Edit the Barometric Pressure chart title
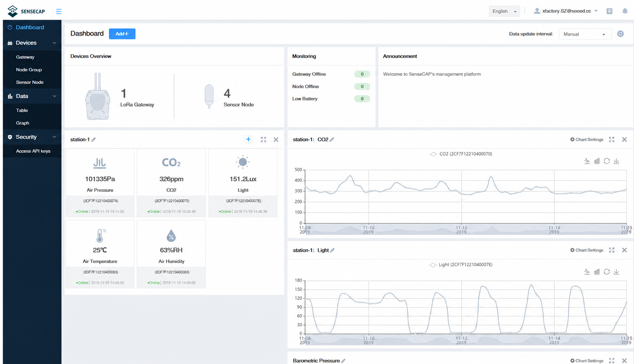The width and height of the screenshot is (634, 364). 343,361
